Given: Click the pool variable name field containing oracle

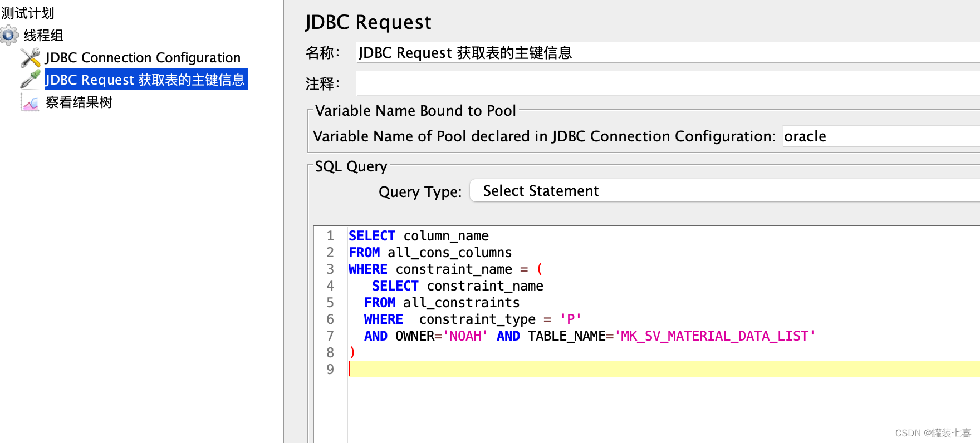Looking at the screenshot, I should (881, 136).
